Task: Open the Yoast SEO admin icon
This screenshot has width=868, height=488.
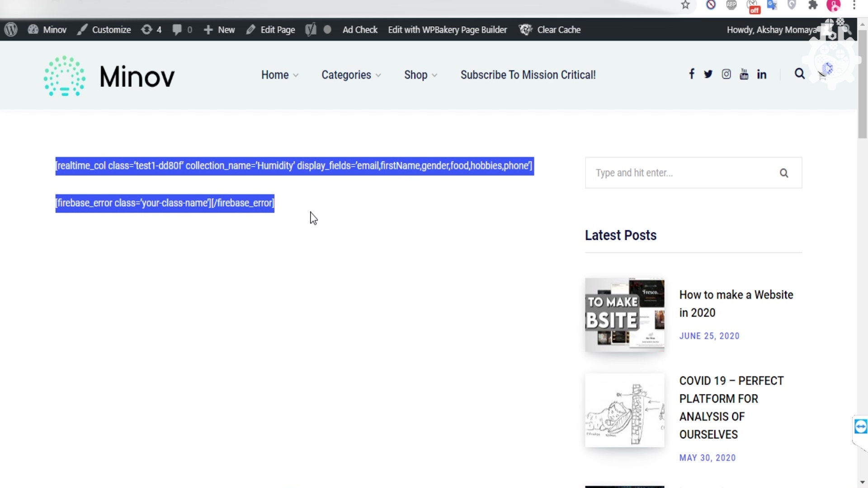Action: point(311,30)
